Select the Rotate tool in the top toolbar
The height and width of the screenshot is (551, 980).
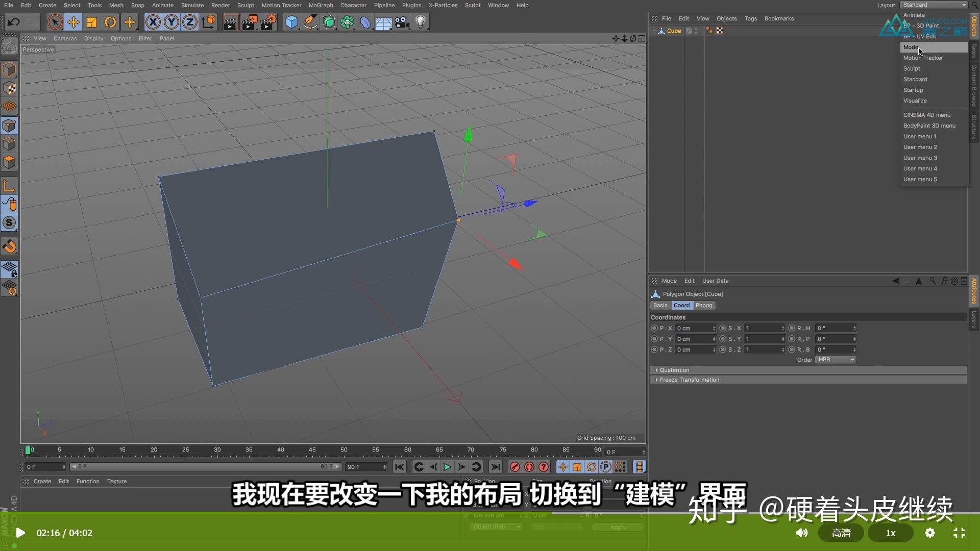[x=110, y=22]
